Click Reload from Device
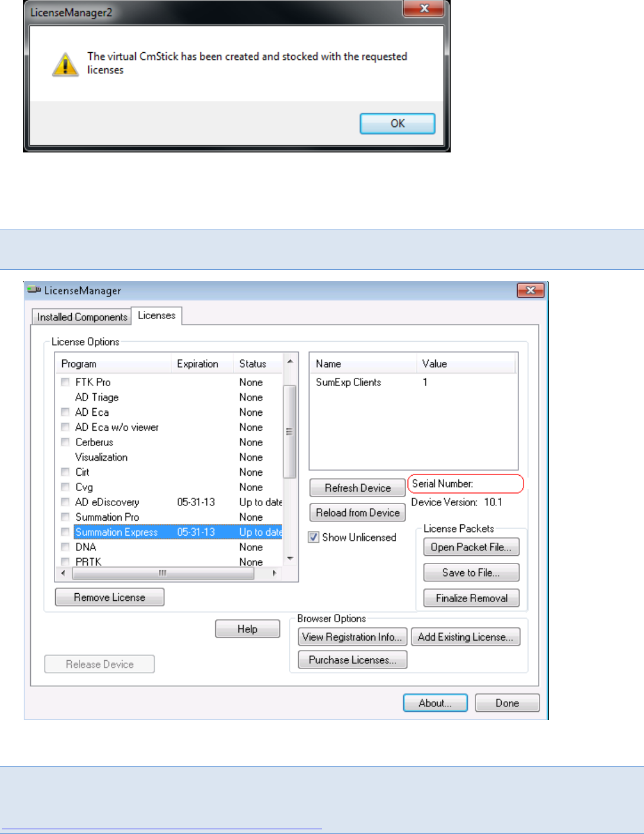 (358, 513)
